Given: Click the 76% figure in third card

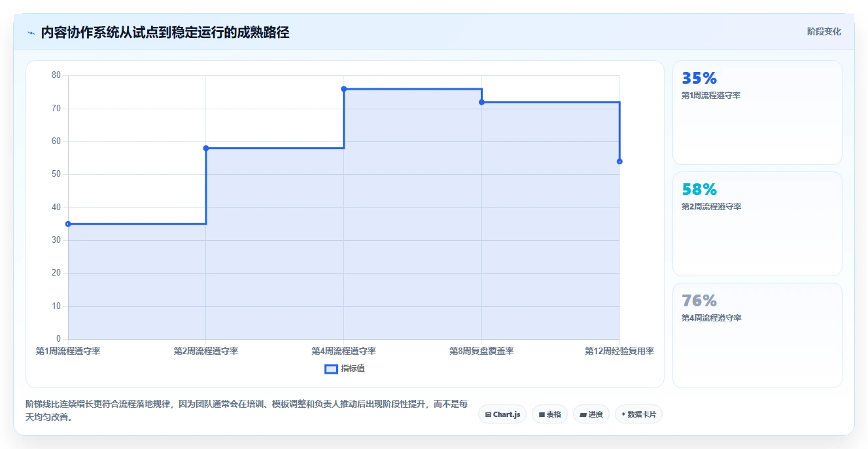Looking at the screenshot, I should tap(699, 301).
